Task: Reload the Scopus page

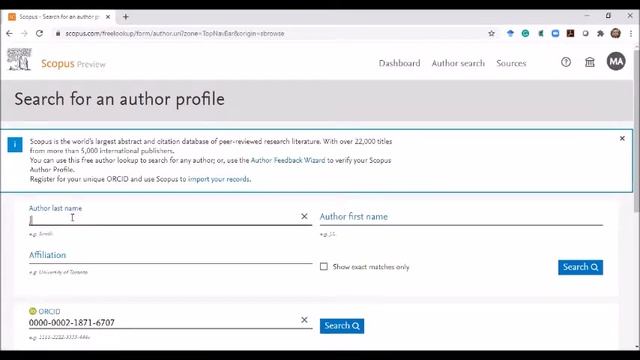Action: point(39,33)
